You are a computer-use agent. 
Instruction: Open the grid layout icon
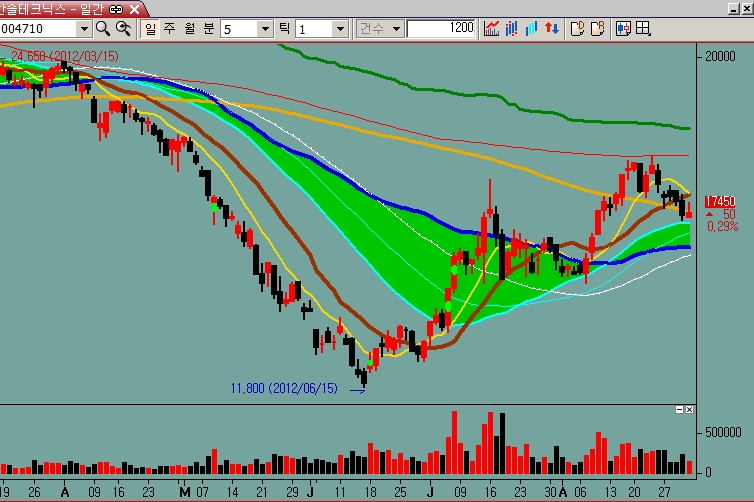tap(643, 28)
